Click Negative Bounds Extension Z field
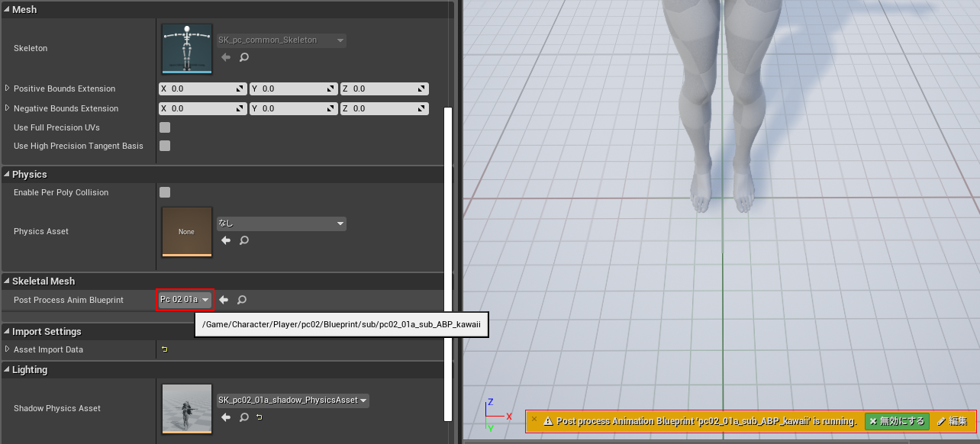 click(384, 108)
